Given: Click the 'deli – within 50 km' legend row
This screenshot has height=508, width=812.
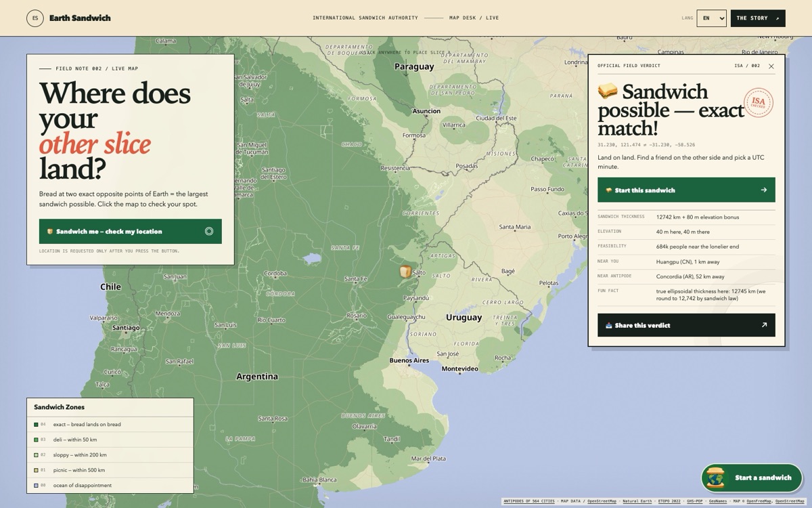Looking at the screenshot, I should 110,440.
